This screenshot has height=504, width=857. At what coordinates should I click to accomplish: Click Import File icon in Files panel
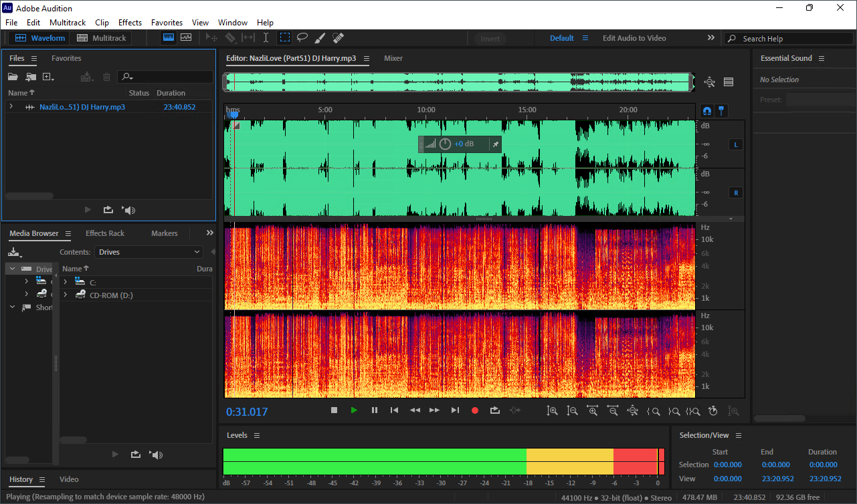[31, 77]
